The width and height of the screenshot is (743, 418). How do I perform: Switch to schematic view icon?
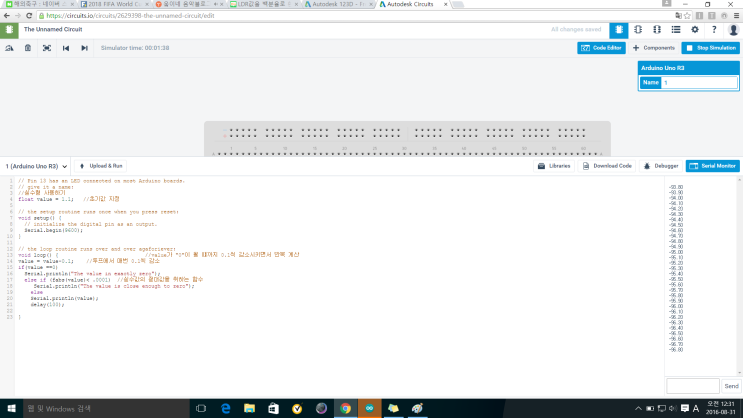(x=638, y=30)
